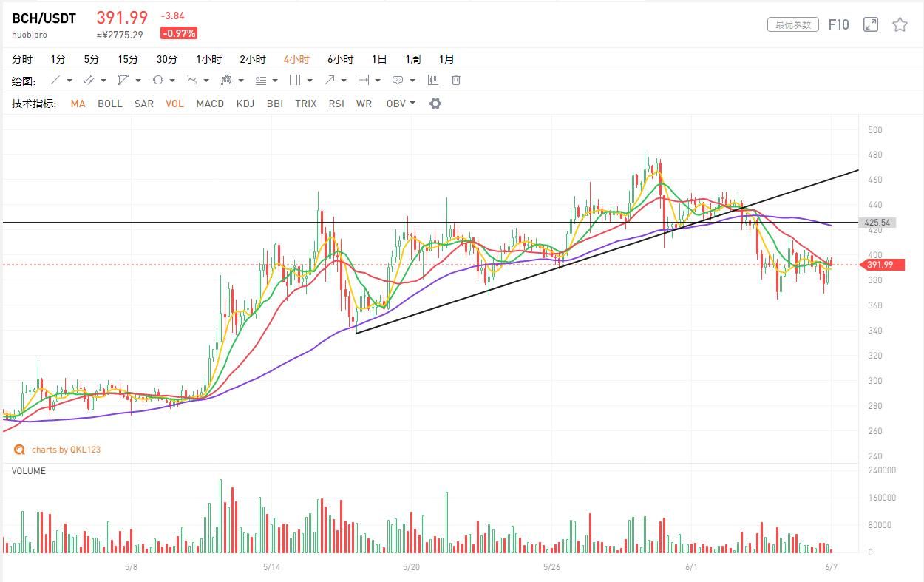This screenshot has height=582, width=924.
Task: Select the text annotation bubble tool
Action: point(398,80)
